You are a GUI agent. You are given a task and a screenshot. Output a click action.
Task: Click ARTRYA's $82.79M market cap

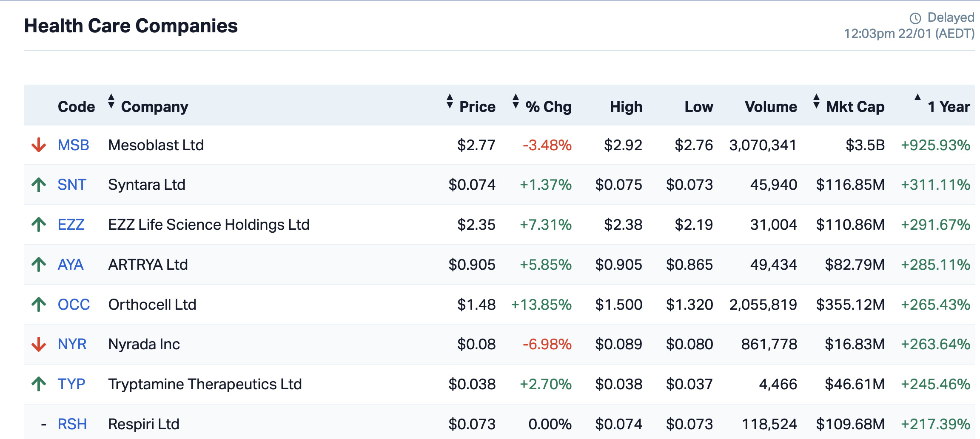[855, 265]
